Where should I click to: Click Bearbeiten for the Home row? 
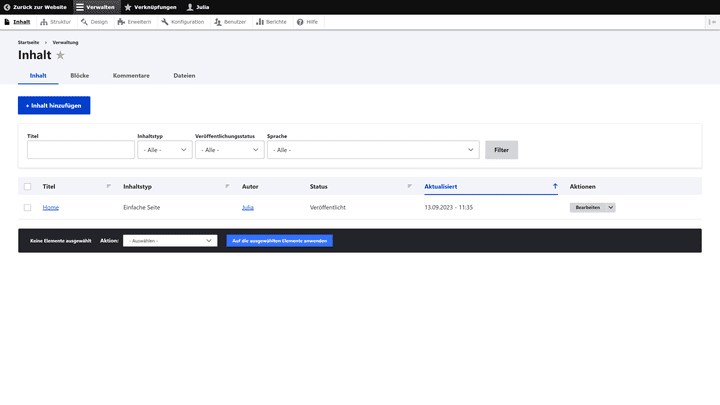coord(588,208)
